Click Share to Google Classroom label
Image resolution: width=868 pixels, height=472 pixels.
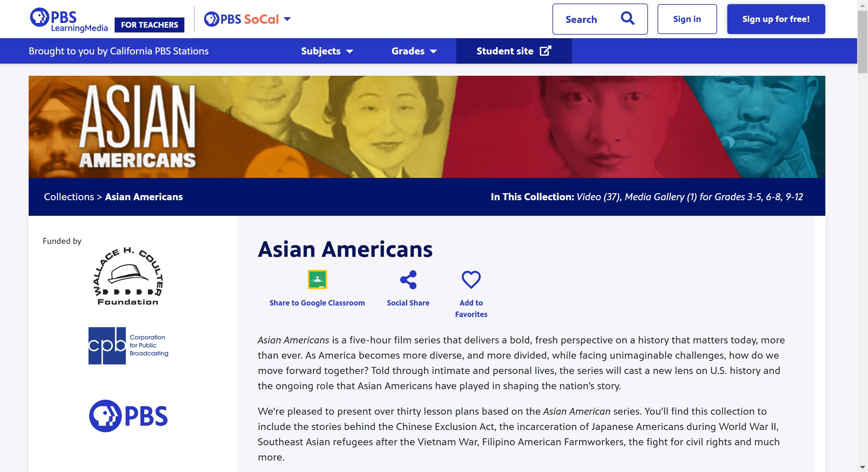point(317,303)
